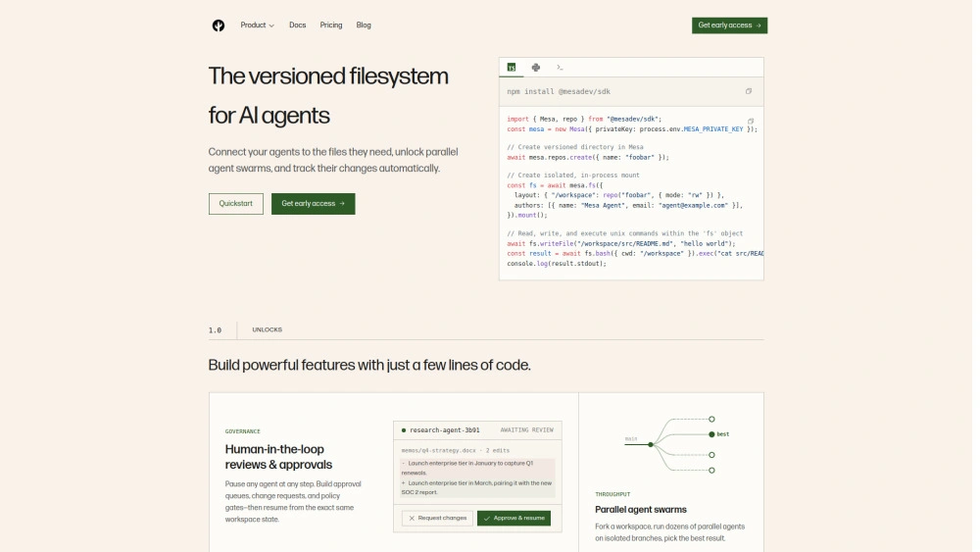980x552 pixels.
Task: Select the Python code tab
Action: click(x=536, y=68)
